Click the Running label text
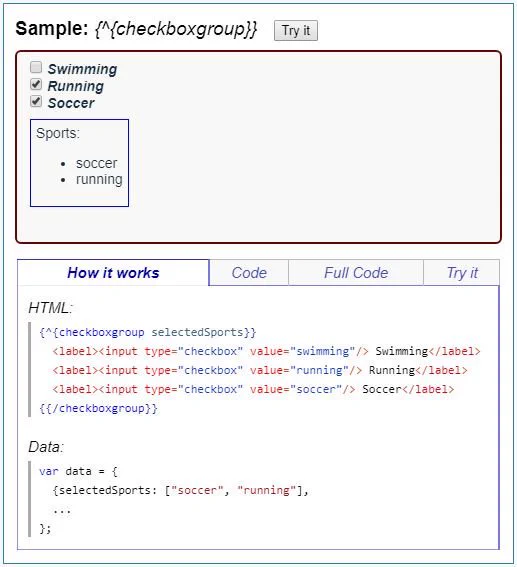 click(x=76, y=86)
